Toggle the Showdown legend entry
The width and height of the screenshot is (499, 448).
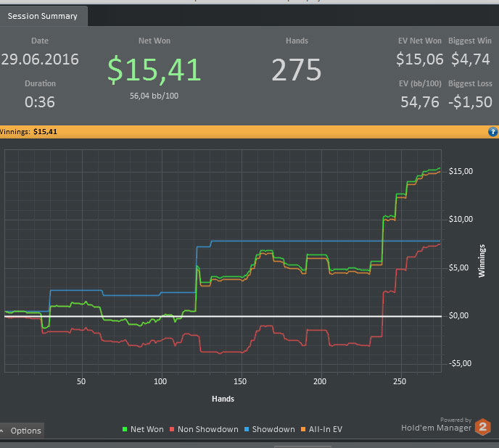tap(270, 429)
